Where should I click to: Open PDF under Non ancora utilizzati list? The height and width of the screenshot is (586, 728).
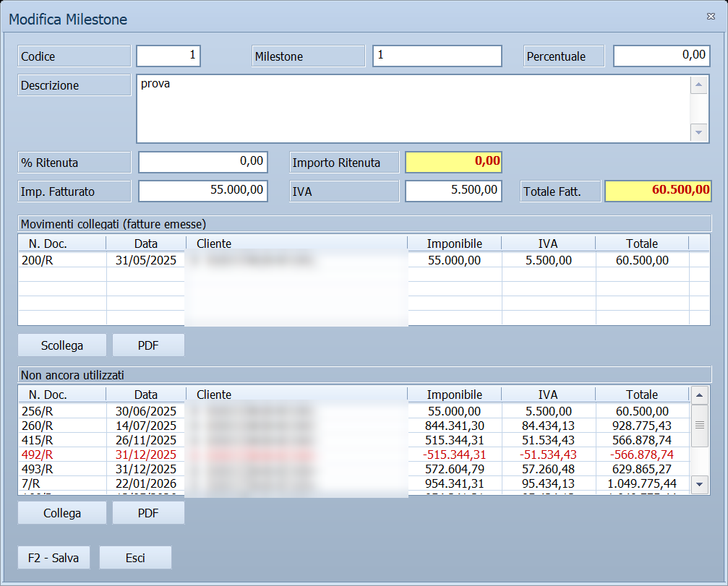[148, 513]
